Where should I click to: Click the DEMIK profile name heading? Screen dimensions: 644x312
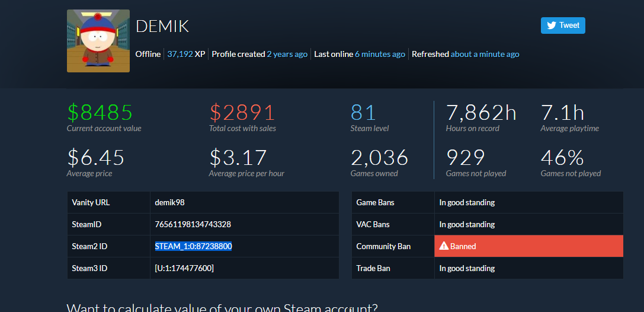coord(162,27)
